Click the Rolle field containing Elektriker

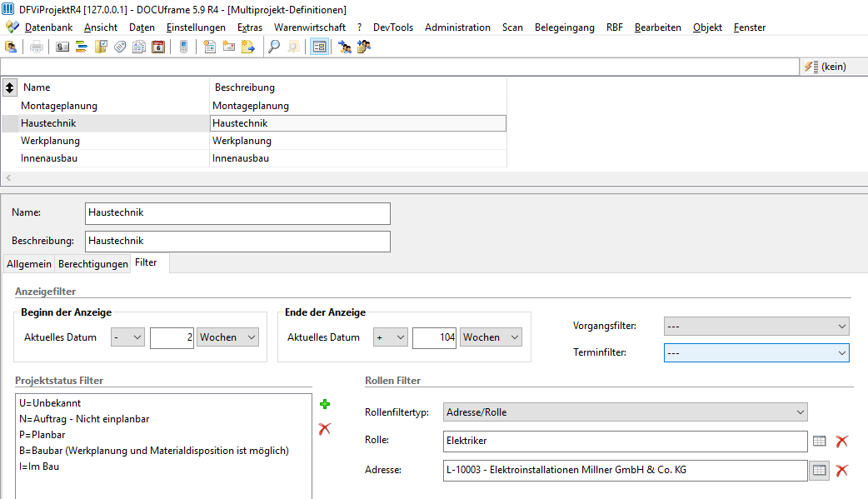pyautogui.click(x=625, y=441)
